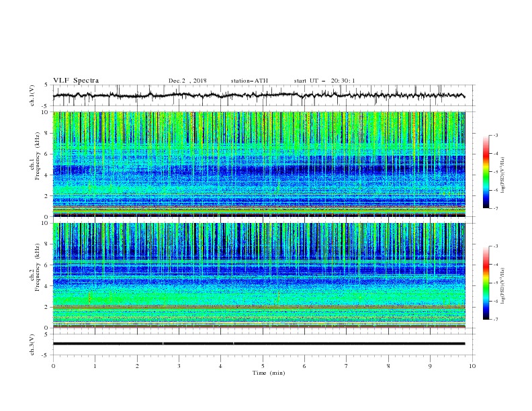Click tick label "10" on the Time axis
The width and height of the screenshot is (532, 411).
[472, 366]
